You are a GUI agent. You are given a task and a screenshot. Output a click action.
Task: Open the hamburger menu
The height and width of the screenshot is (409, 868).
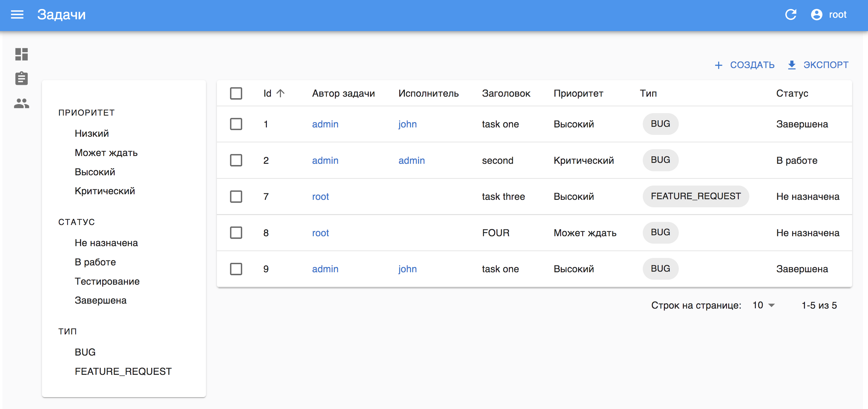point(17,15)
